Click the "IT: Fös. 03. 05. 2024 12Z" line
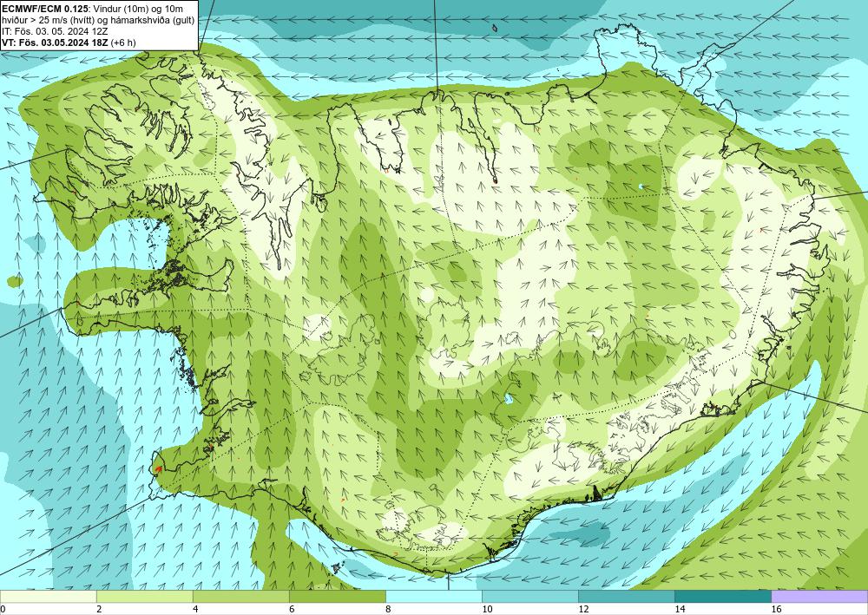This screenshot has width=868, height=615. [55, 31]
